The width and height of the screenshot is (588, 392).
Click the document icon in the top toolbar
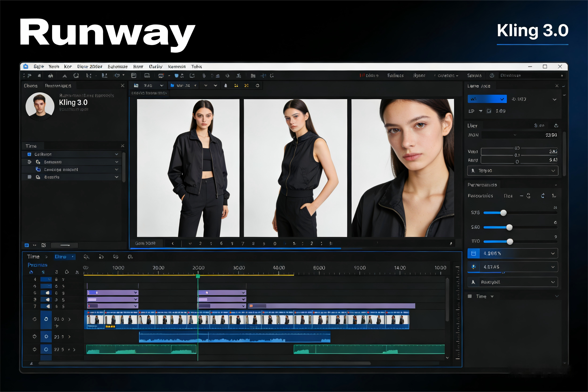pyautogui.click(x=134, y=75)
